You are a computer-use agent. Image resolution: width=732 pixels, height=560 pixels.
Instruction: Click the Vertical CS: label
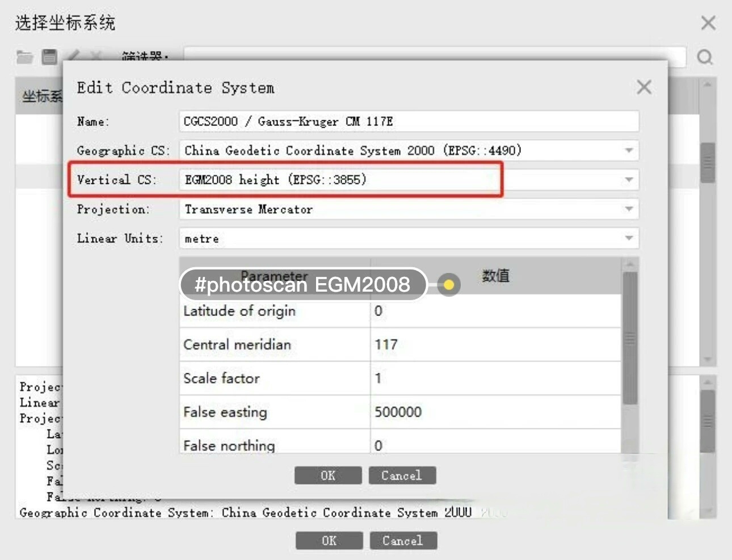tap(116, 180)
